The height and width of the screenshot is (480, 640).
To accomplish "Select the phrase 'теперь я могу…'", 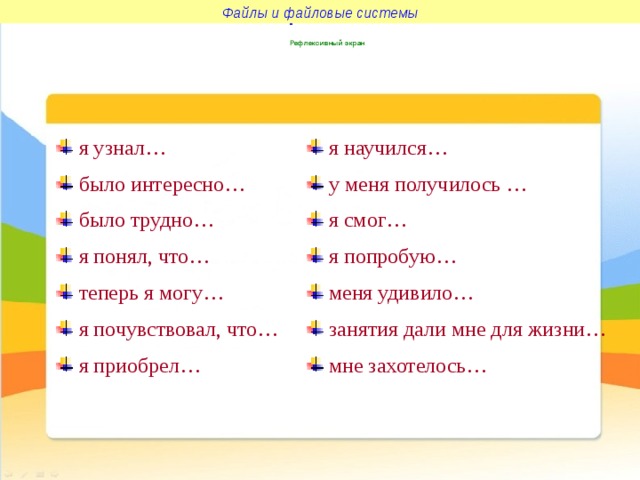I will pyautogui.click(x=151, y=293).
